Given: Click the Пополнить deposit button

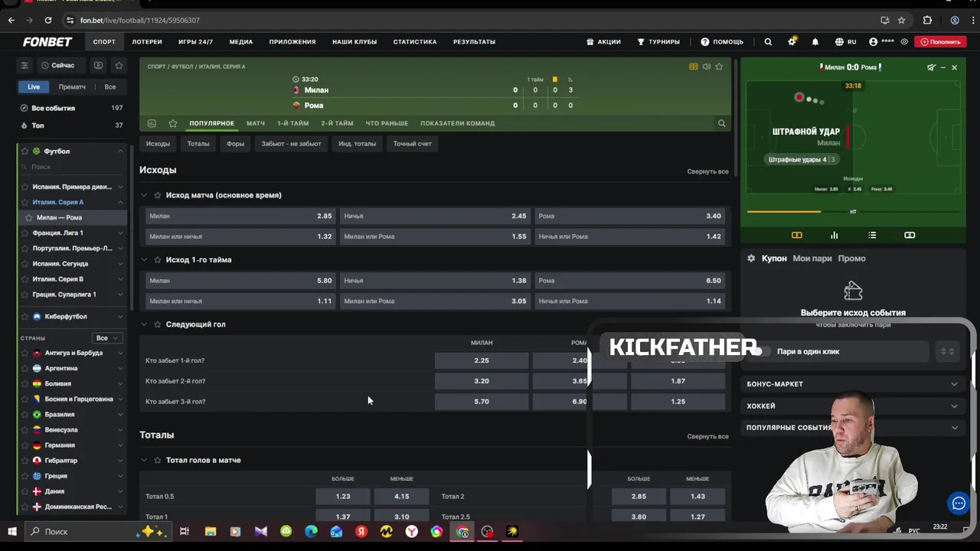Looking at the screenshot, I should [941, 42].
